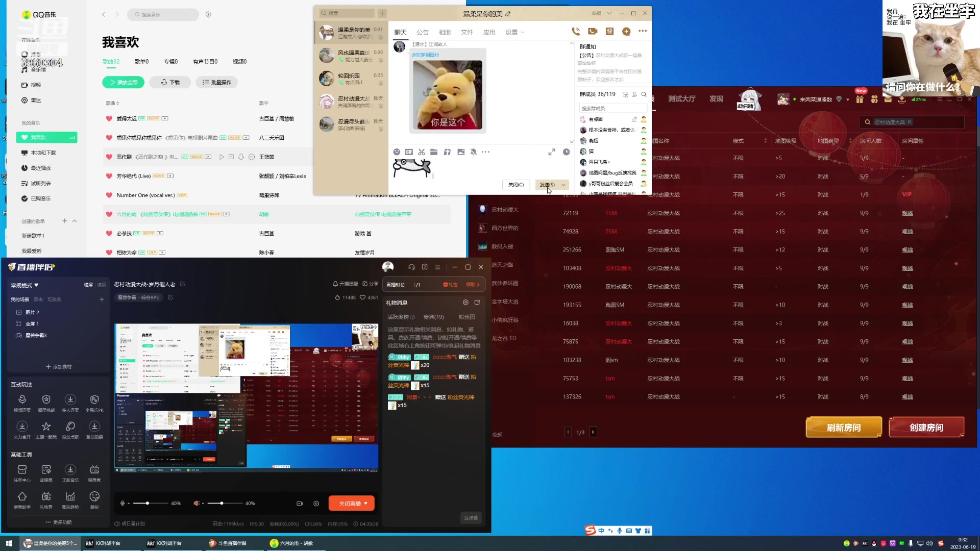The width and height of the screenshot is (980, 551).
Task: Start a voice call in QQ group chat
Action: [x=576, y=31]
